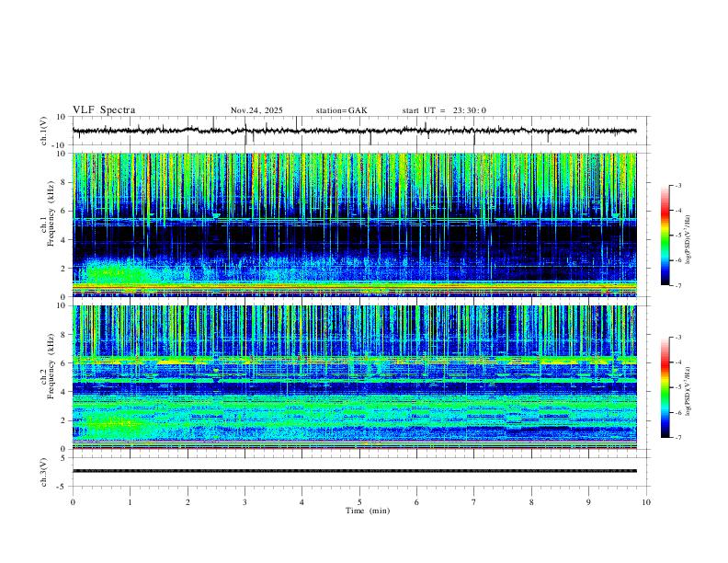The width and height of the screenshot is (728, 563).
Task: Click the '-7' value on ch.2 colorbar
Action: click(677, 438)
